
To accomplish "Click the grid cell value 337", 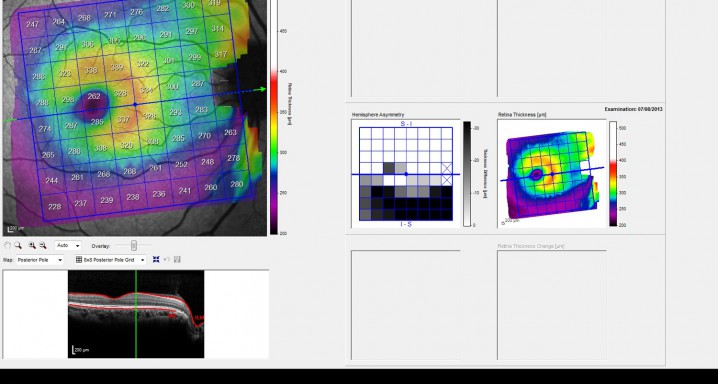I will point(123,119).
